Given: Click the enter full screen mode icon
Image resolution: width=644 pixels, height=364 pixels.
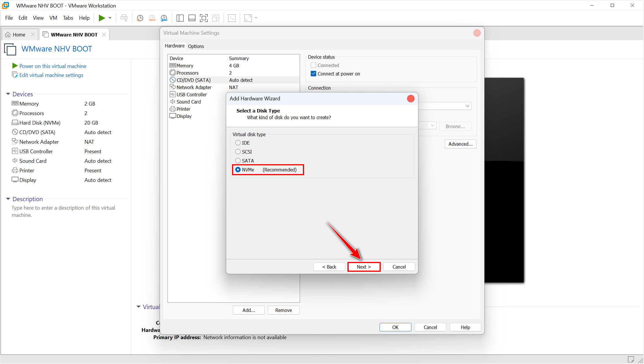Looking at the screenshot, I should click(x=204, y=18).
